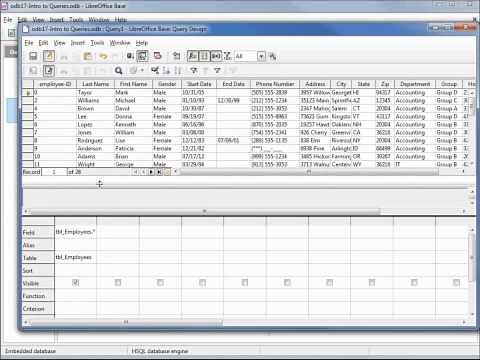
Task: Open Window menu in Query Design window
Action: [x=120, y=43]
